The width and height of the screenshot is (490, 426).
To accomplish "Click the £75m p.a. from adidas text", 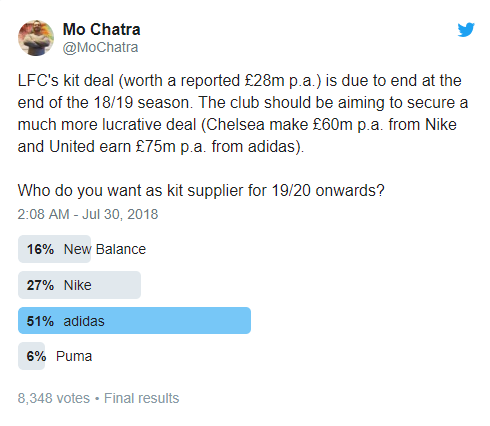I will [x=216, y=147].
